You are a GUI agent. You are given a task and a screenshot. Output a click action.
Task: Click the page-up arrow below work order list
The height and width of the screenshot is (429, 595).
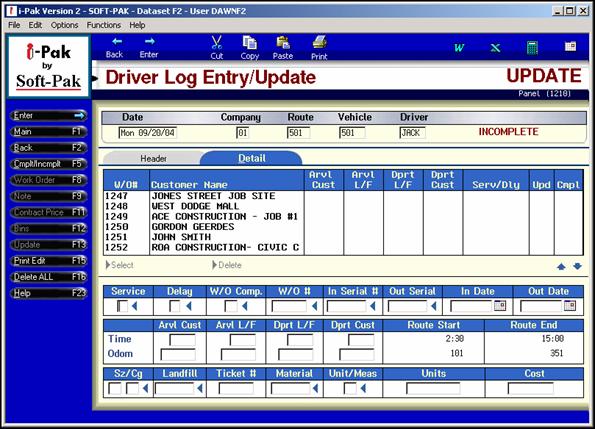coord(561,267)
